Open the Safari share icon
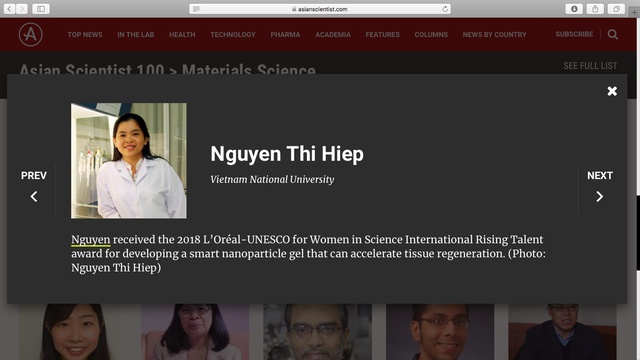The image size is (640, 360). (595, 9)
